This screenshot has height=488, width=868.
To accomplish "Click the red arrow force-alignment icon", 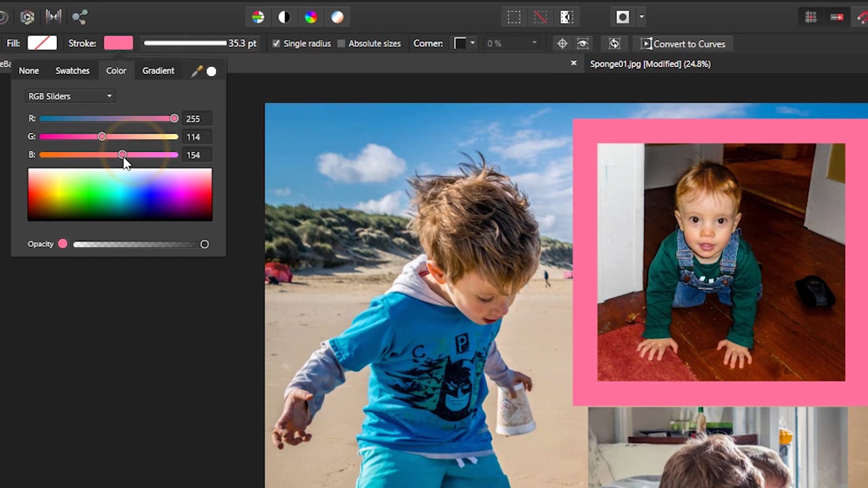I will [x=837, y=18].
